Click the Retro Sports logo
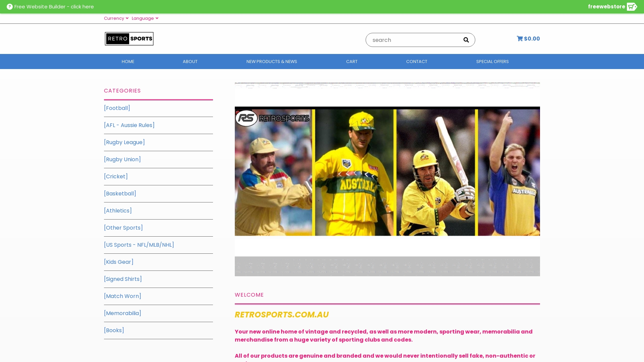The height and width of the screenshot is (362, 644). [x=129, y=39]
